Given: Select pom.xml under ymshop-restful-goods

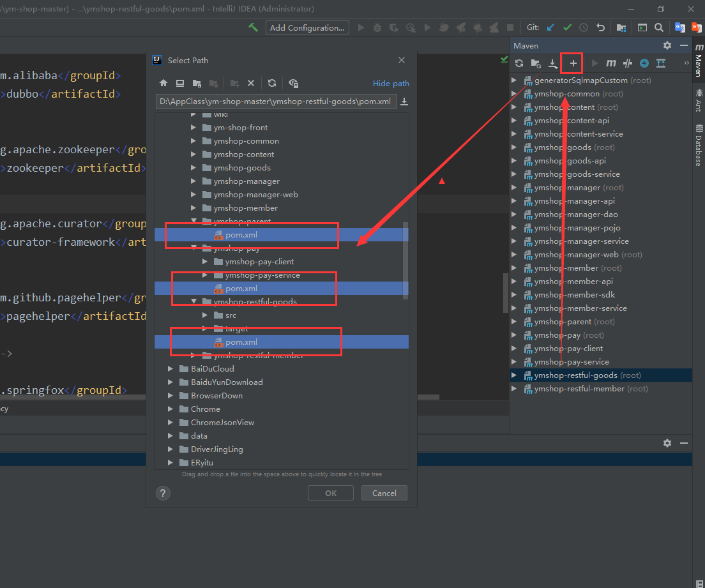Looking at the screenshot, I should pos(241,342).
